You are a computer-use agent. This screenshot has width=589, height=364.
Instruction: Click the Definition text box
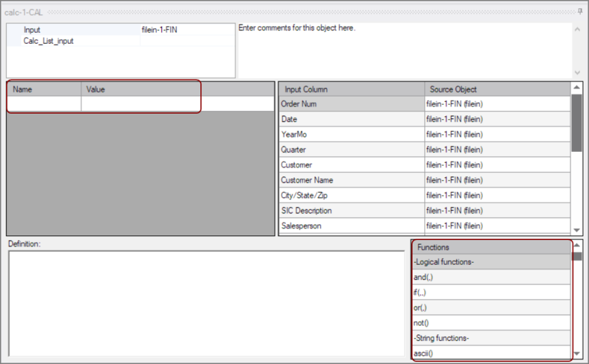click(206, 304)
